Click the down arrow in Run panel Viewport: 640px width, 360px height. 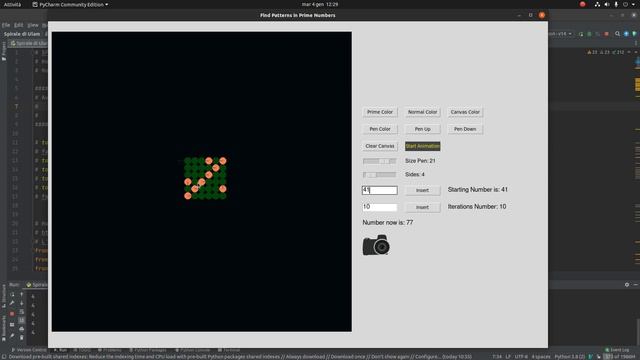(22, 303)
